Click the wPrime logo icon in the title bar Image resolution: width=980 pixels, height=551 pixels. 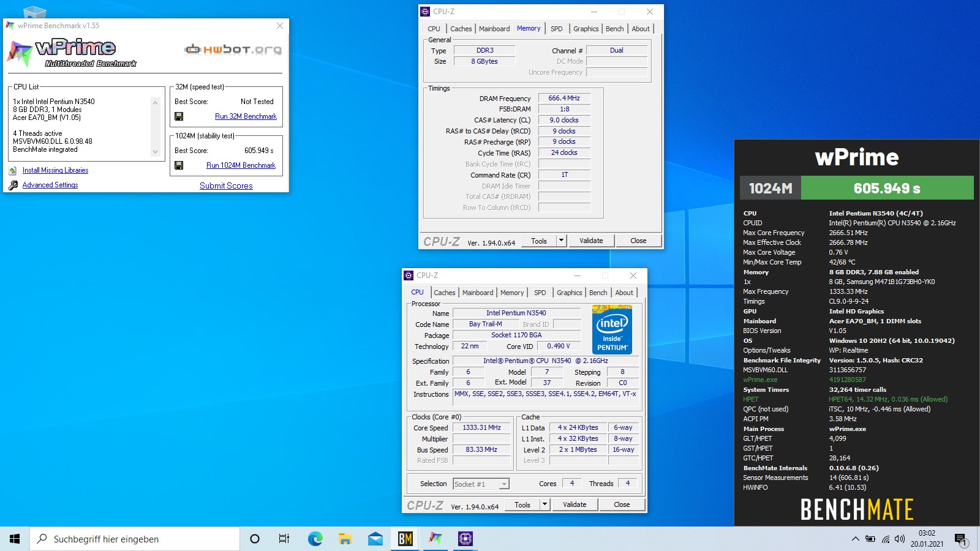10,26
